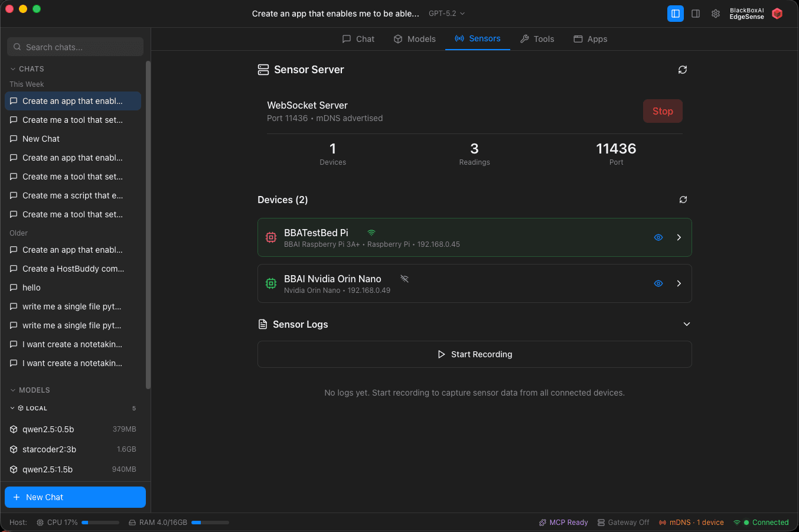Click the Gateway Off status toggle
The width and height of the screenshot is (799, 532).
(x=623, y=523)
